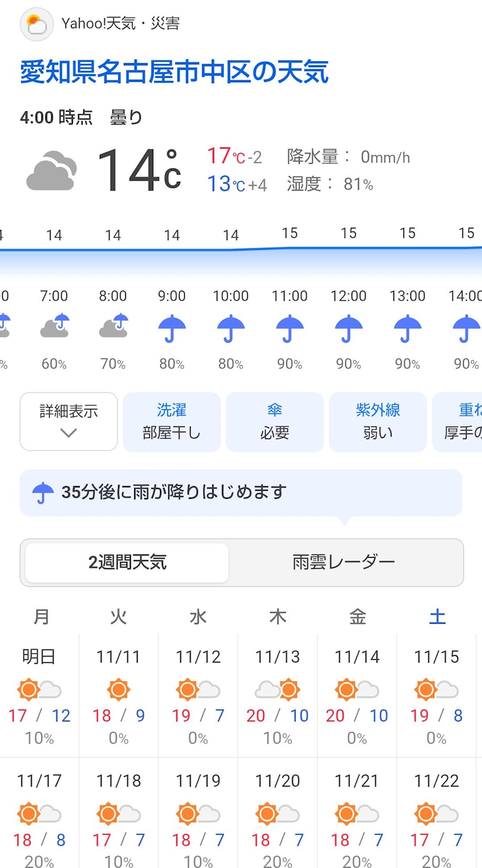Switch to the 雨雲レーダー tab
This screenshot has height=868, width=482.
click(x=344, y=562)
